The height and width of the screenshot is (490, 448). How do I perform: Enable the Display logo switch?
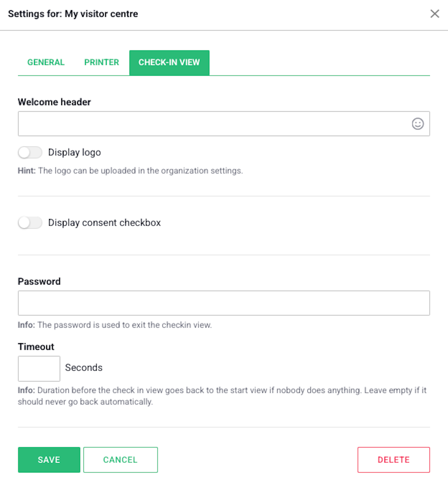coord(30,152)
